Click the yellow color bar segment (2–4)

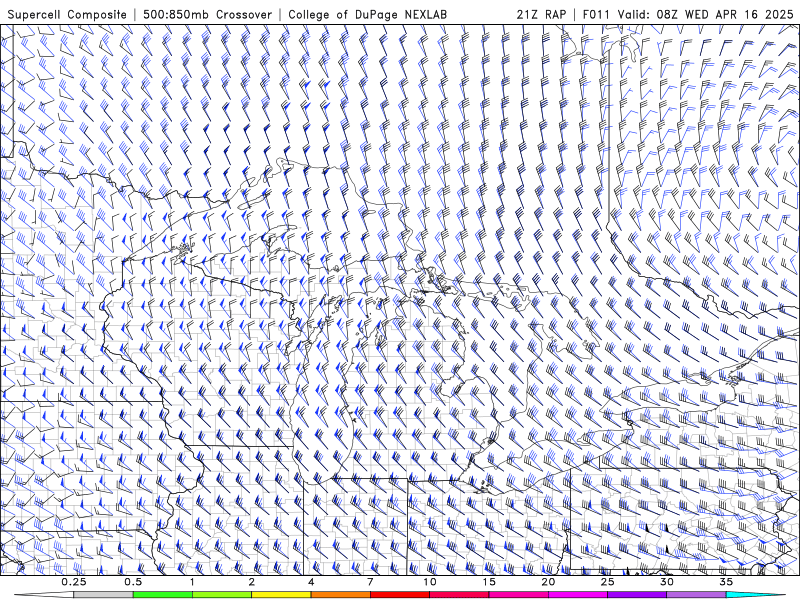[x=281, y=595]
